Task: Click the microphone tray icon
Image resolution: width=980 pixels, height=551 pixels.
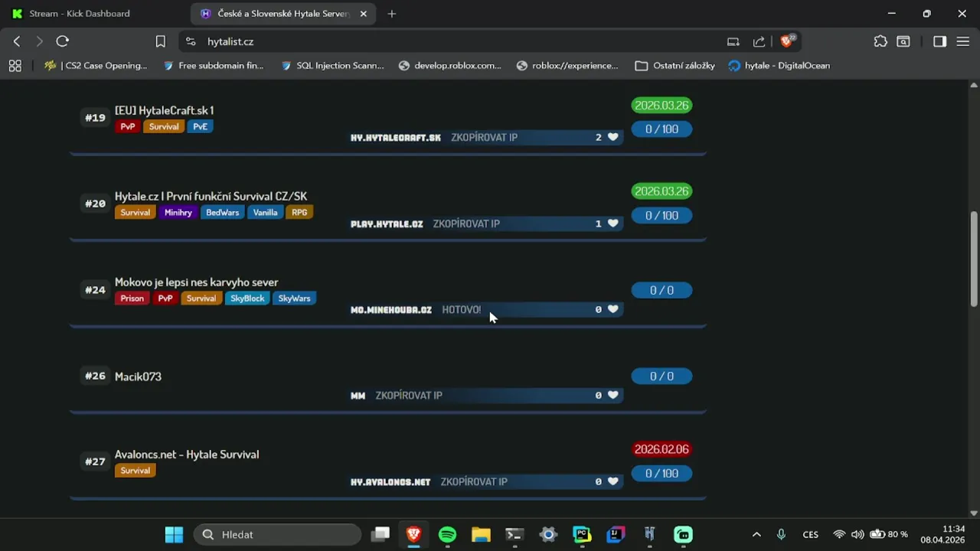Action: [781, 534]
